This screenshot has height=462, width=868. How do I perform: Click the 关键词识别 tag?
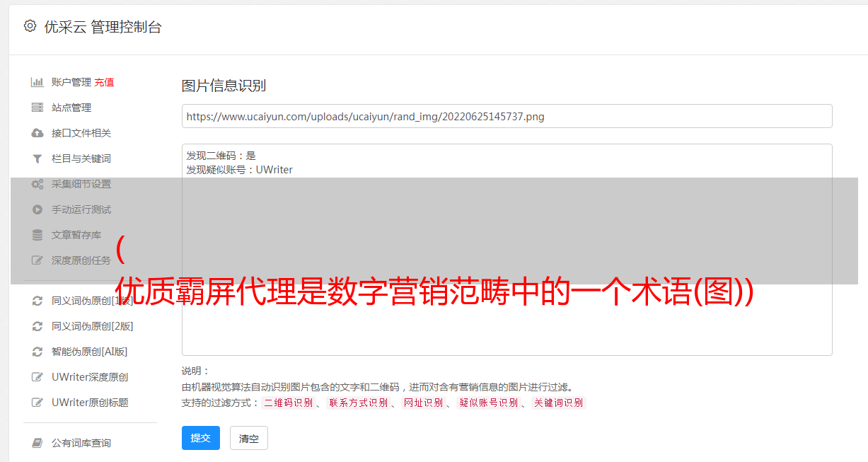(558, 403)
